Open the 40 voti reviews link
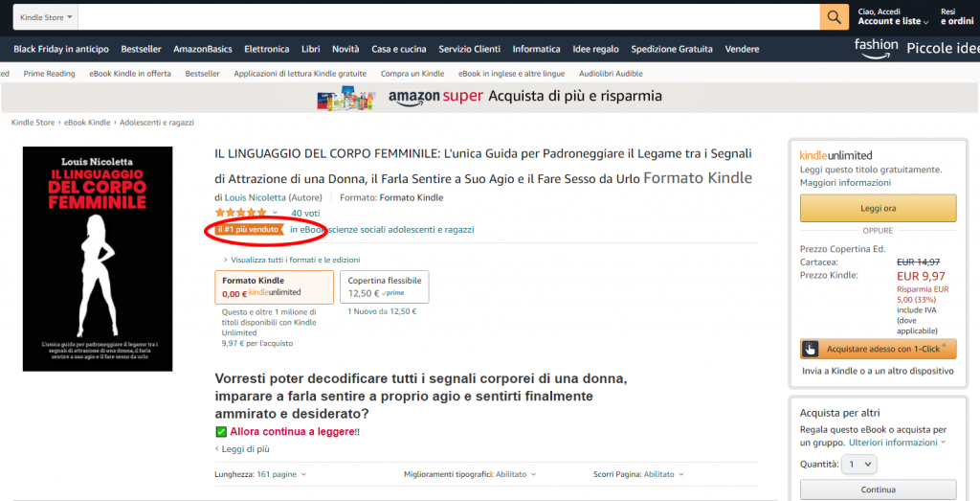 (x=305, y=214)
